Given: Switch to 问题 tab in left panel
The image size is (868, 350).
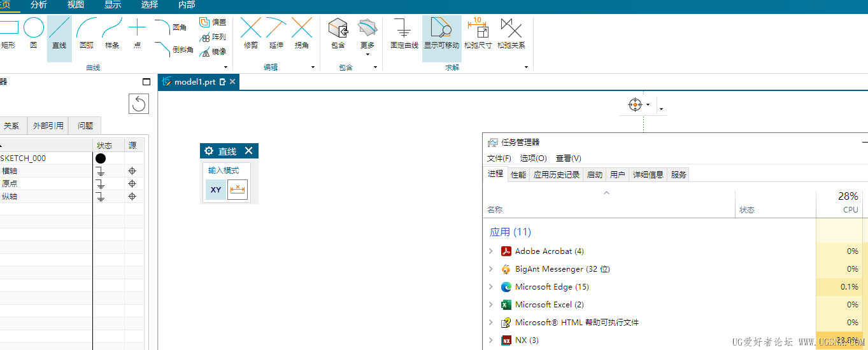Looking at the screenshot, I should (x=85, y=126).
